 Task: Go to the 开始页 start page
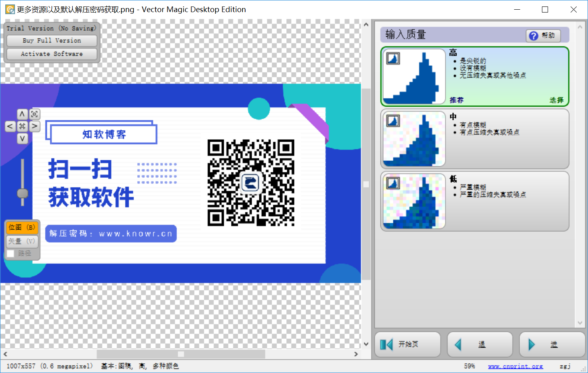coord(407,344)
